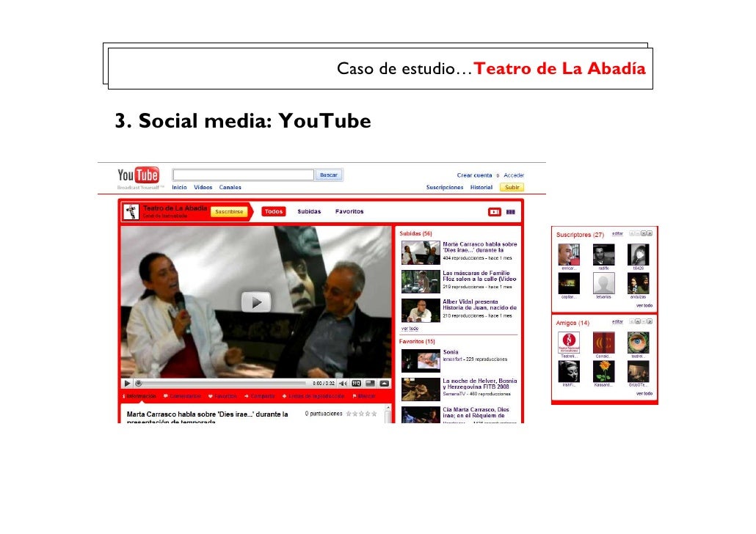Open the Información tab below the video

[139, 396]
